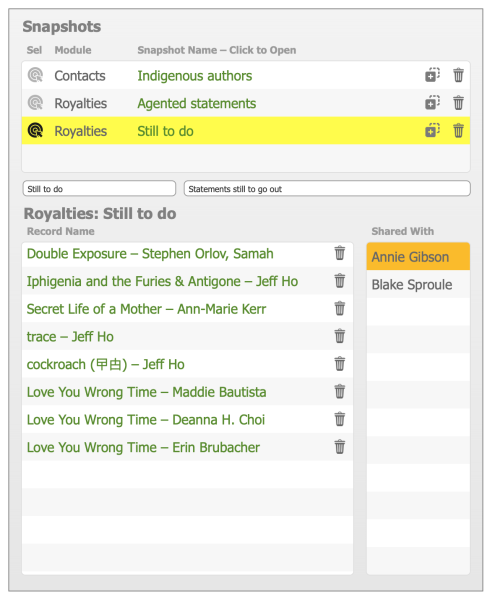Click the snapshot name field 'Still to do'
Image resolution: width=490 pixels, height=599 pixels.
point(99,189)
